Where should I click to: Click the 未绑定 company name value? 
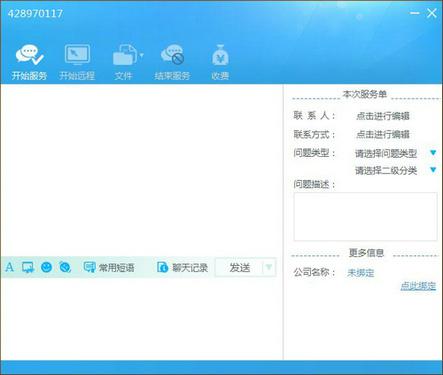(360, 273)
